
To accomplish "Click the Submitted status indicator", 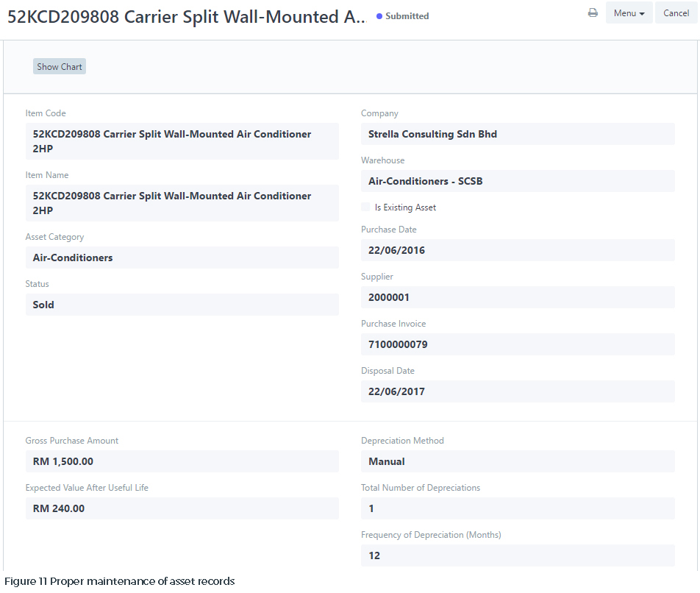I will point(403,16).
